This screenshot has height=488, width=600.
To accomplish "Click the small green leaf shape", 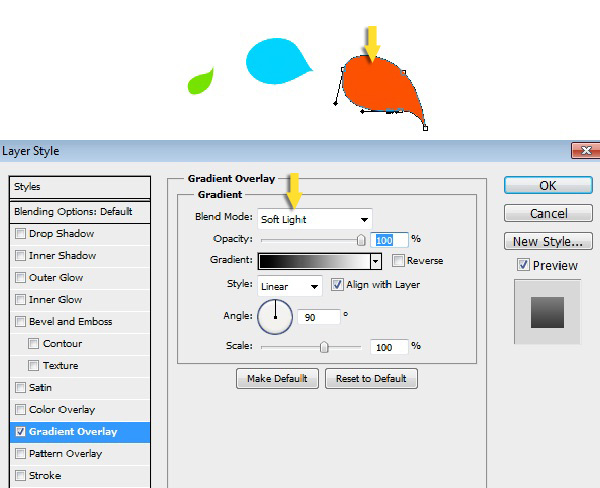I will pos(201,82).
